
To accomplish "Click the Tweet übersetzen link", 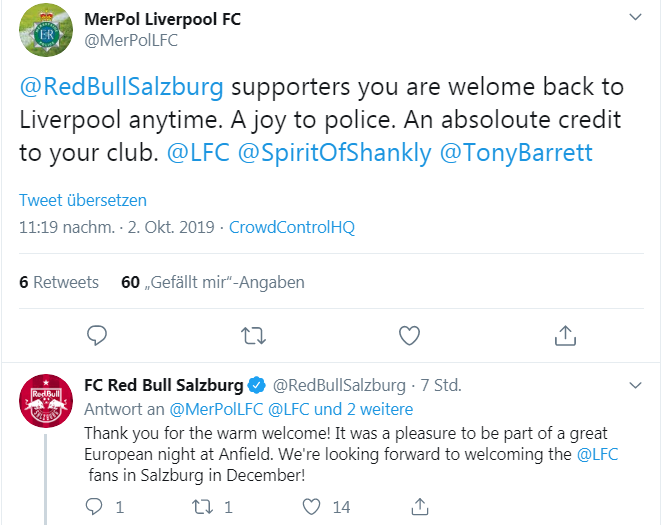I will [x=83, y=200].
